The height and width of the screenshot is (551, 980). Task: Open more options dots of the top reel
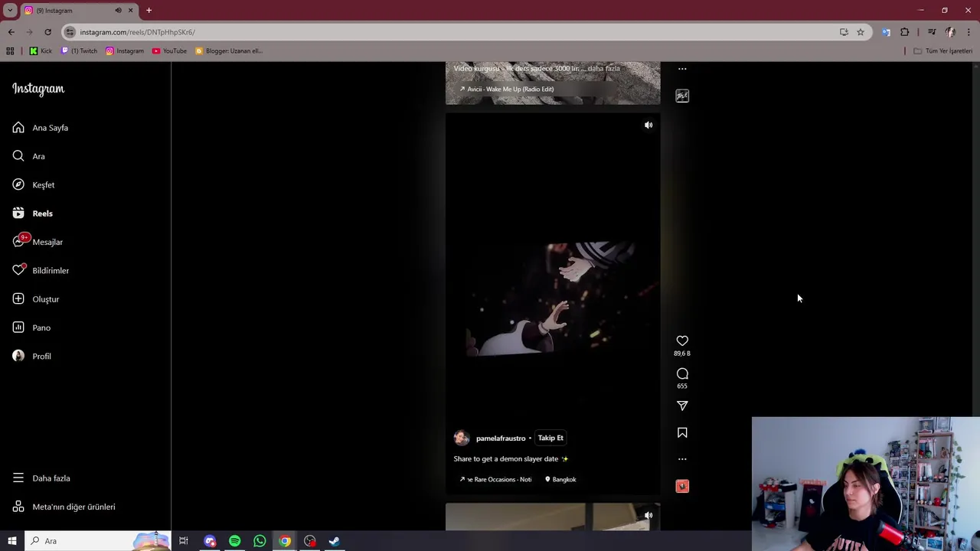click(x=682, y=69)
